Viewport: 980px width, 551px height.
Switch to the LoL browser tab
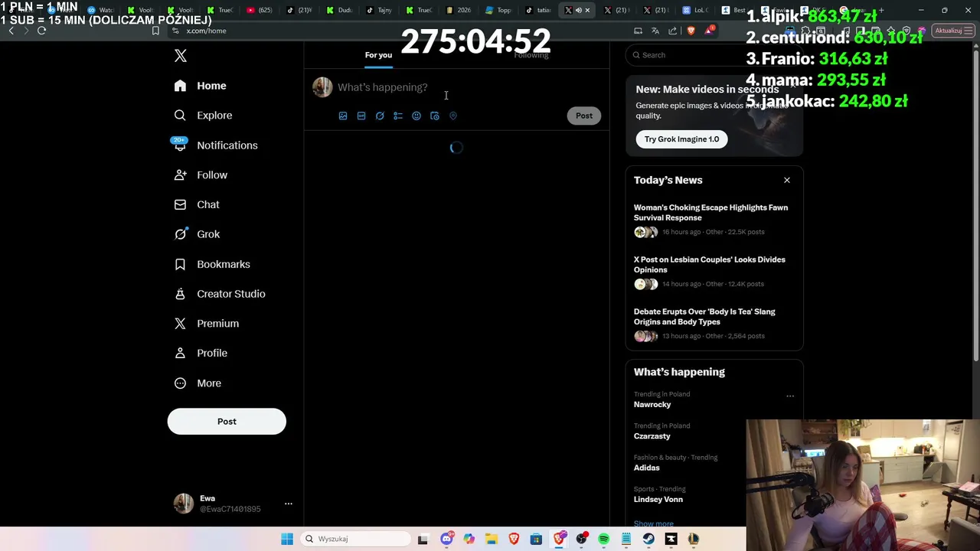[x=696, y=10]
